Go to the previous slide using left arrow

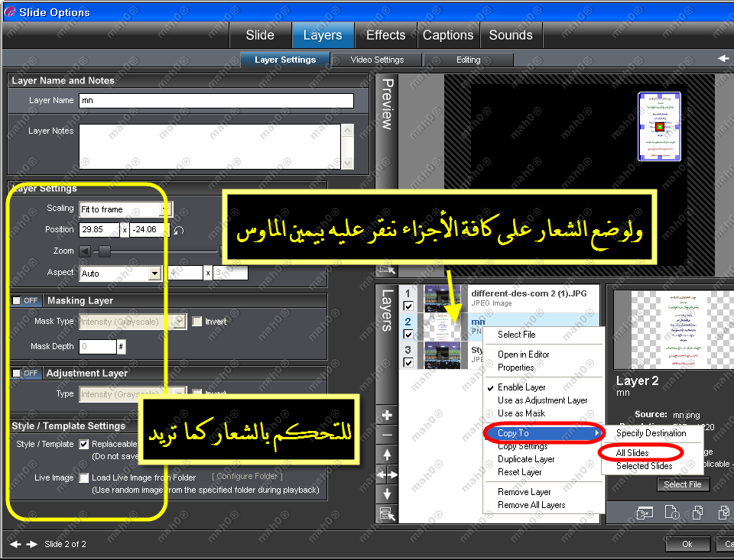click(x=15, y=544)
